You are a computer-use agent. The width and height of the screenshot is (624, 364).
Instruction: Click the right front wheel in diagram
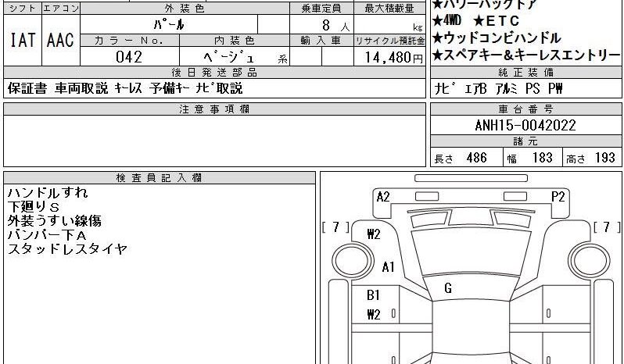(x=590, y=261)
